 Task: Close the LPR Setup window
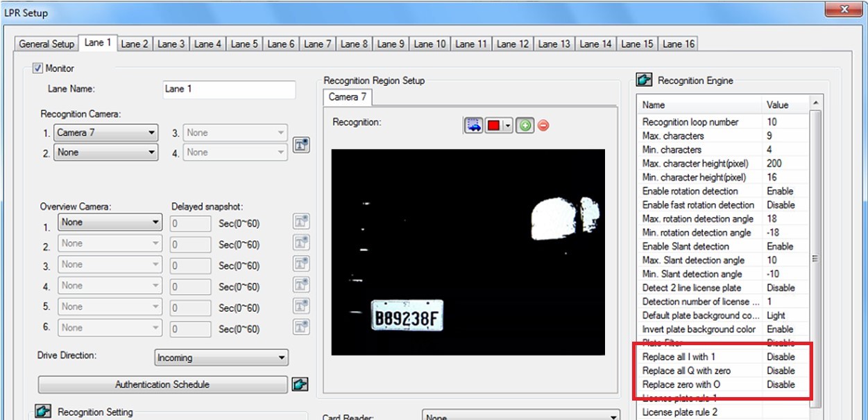(844, 10)
